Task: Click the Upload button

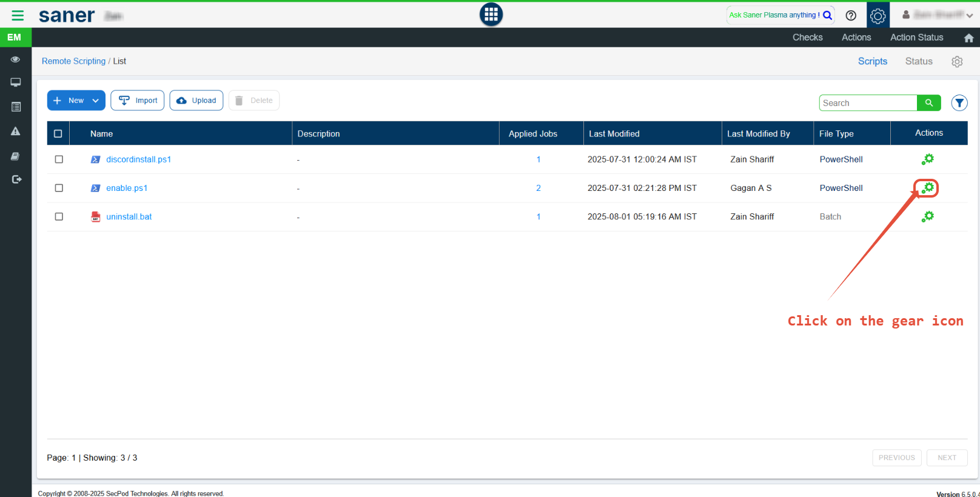Action: point(196,101)
